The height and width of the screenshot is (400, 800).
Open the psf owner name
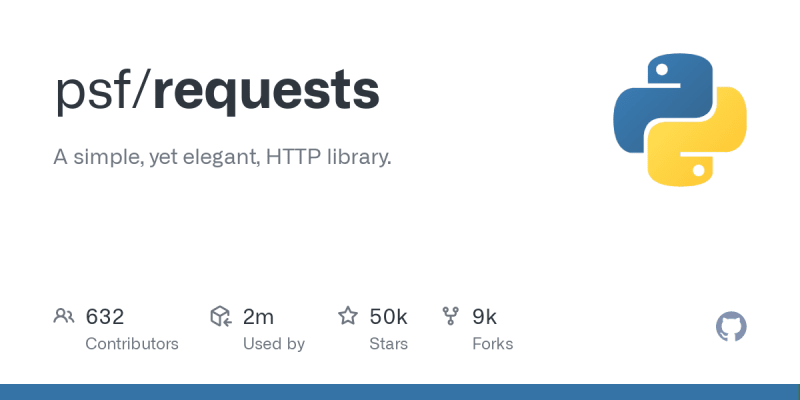(x=92, y=92)
